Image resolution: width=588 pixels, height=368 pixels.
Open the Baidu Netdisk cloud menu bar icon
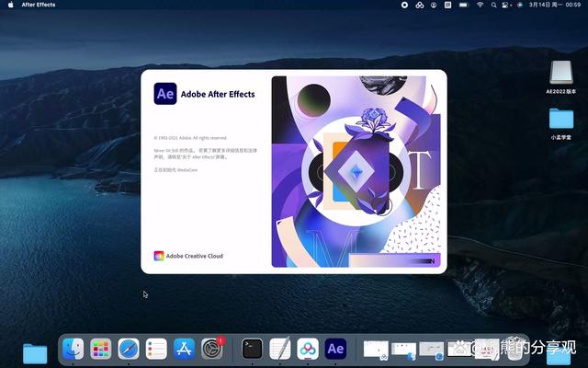click(x=420, y=5)
